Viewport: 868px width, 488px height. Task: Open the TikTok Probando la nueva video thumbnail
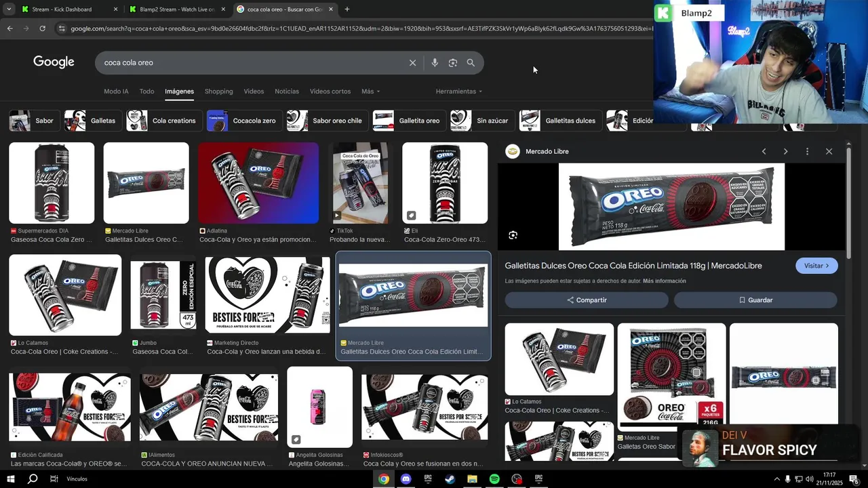tap(361, 183)
